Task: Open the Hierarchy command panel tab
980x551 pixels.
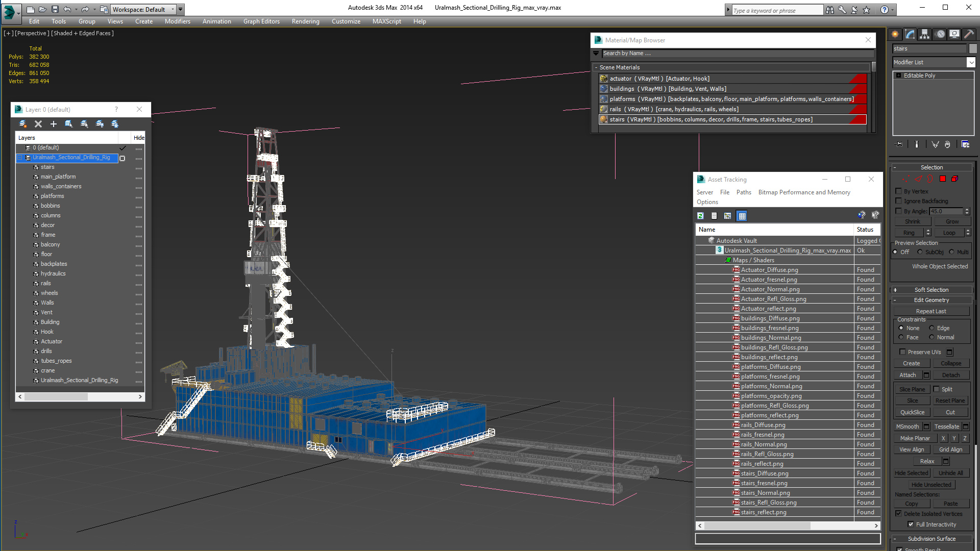Action: [x=925, y=34]
